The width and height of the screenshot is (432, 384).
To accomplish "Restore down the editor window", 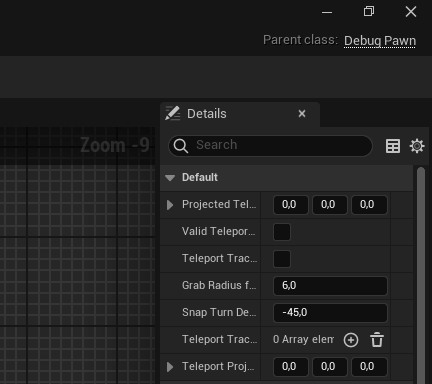I will point(369,11).
